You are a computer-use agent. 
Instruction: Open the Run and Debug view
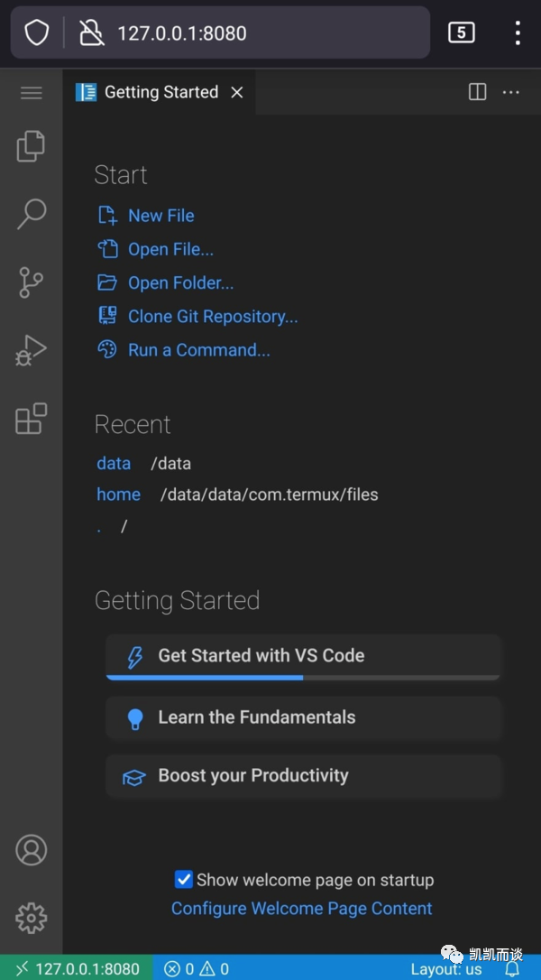(x=32, y=350)
